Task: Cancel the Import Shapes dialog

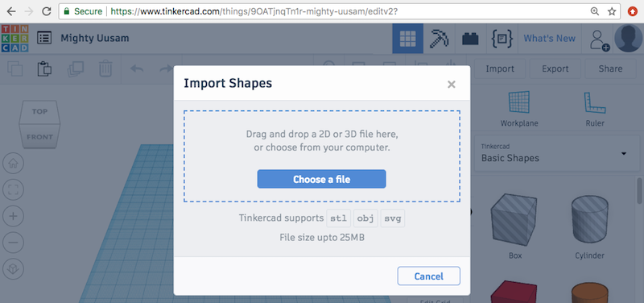Action: coord(429,276)
